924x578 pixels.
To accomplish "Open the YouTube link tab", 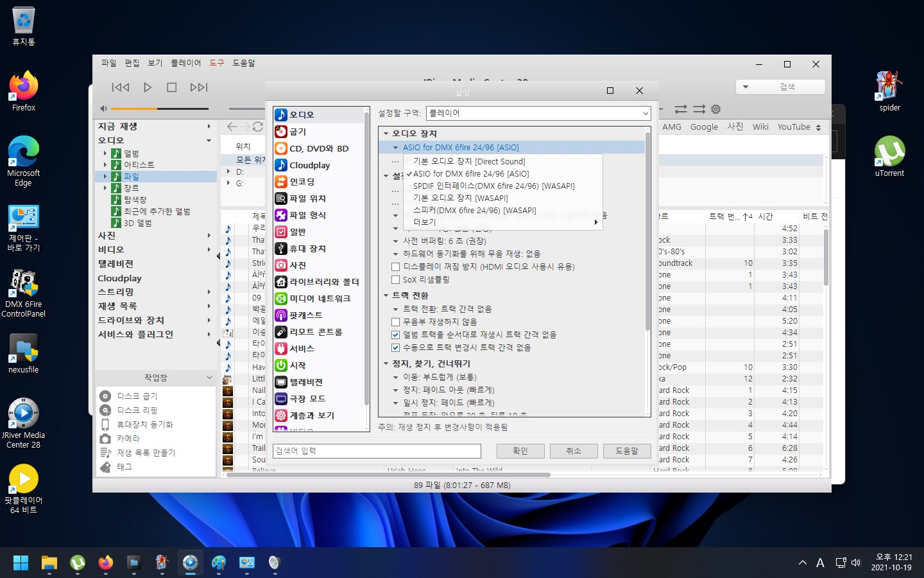I will point(794,127).
